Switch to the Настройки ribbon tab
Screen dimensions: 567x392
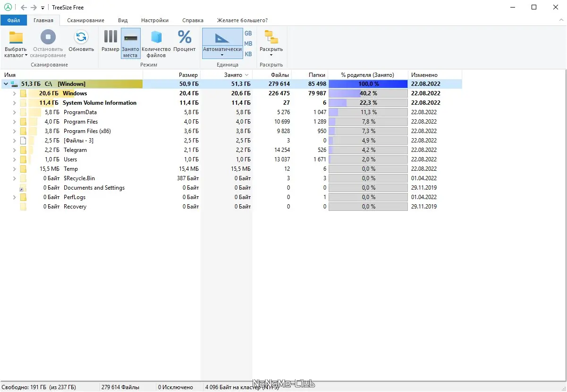[155, 20]
